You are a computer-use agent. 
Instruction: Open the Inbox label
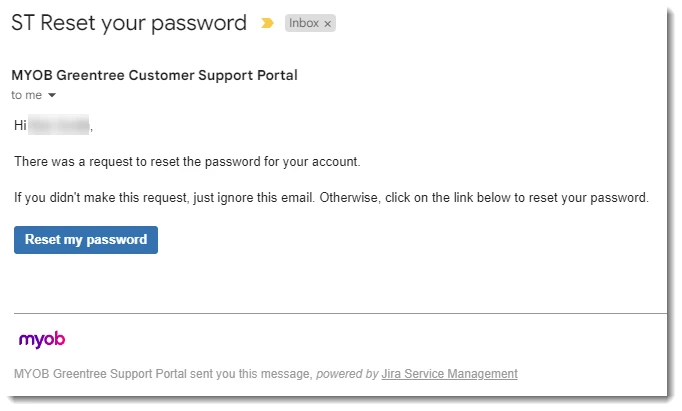(x=304, y=23)
